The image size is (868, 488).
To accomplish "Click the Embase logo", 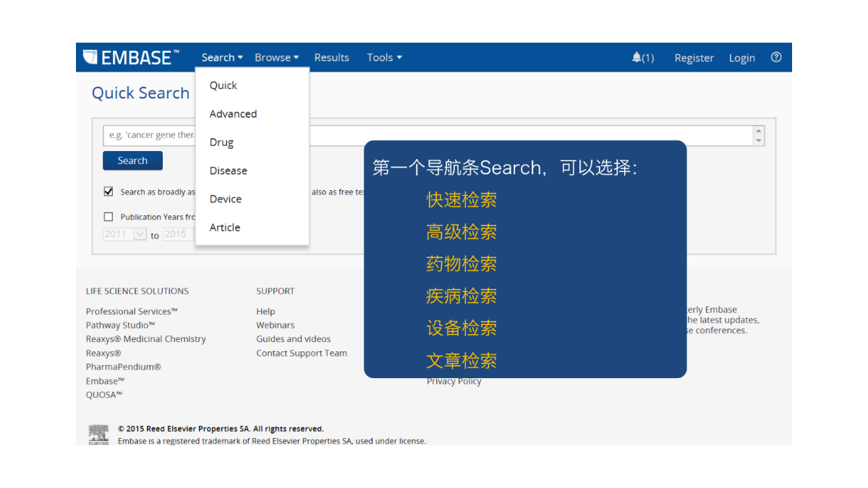I will coord(131,57).
